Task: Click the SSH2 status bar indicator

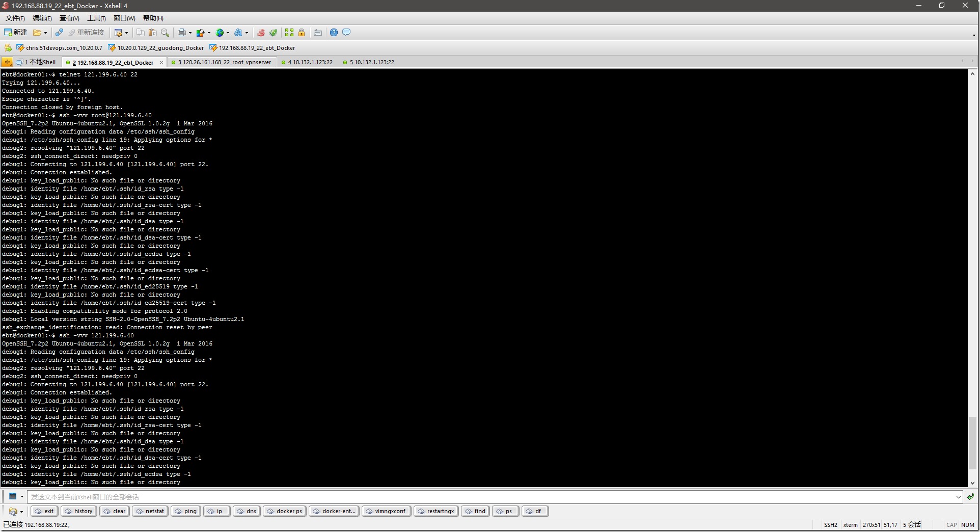Action: click(831, 524)
